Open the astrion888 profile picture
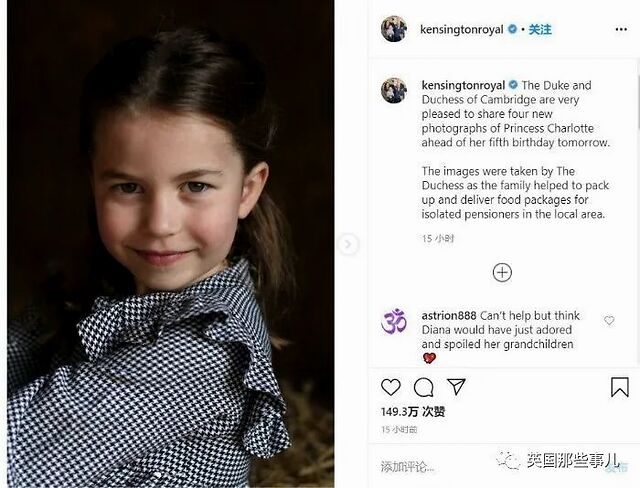 point(394,322)
